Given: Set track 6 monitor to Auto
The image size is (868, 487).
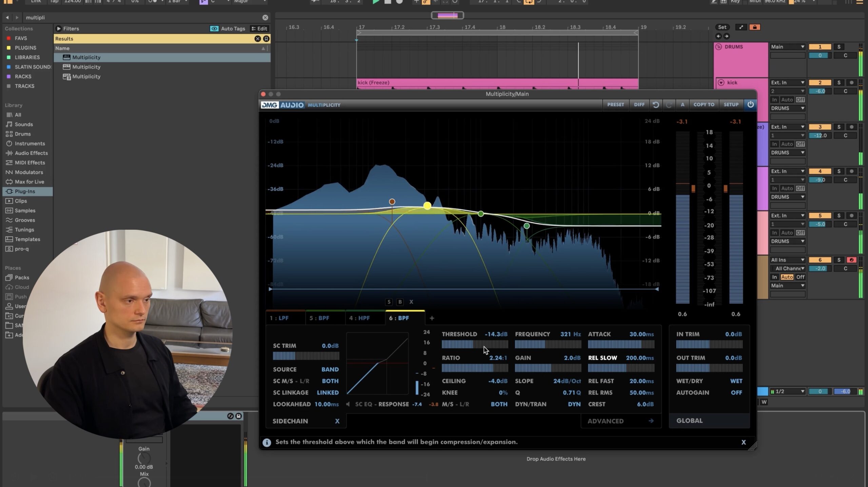Looking at the screenshot, I should [x=787, y=277].
